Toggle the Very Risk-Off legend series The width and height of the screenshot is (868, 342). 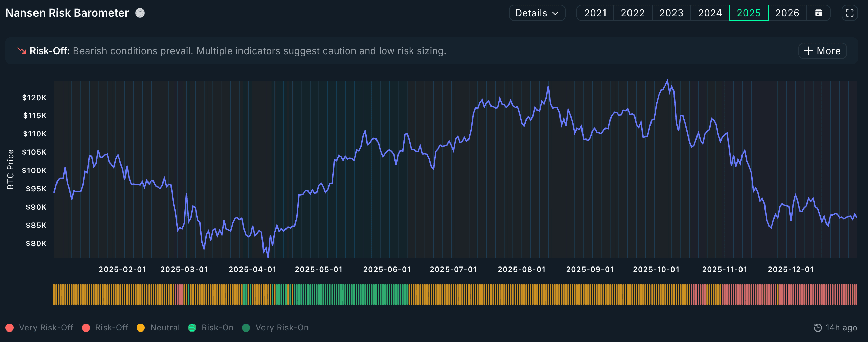(39, 328)
